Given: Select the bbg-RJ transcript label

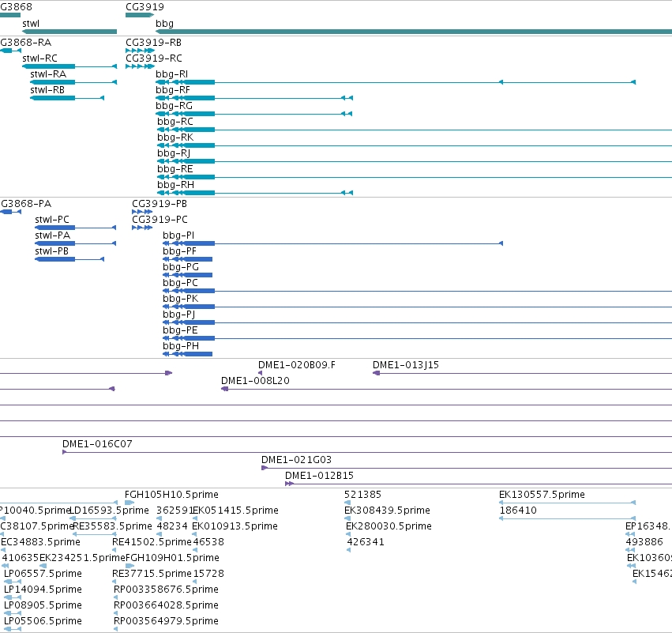Looking at the screenshot, I should [174, 153].
